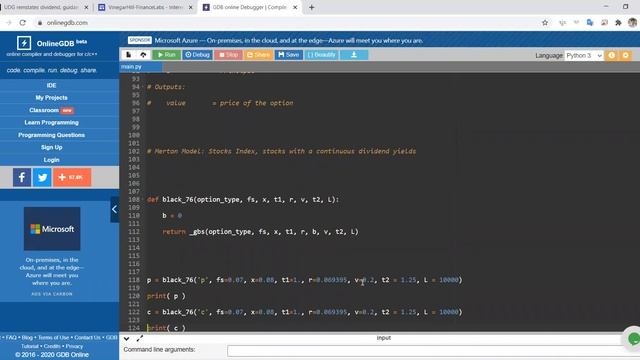Click the OnlineGDB lightning logo

[x=24, y=43]
